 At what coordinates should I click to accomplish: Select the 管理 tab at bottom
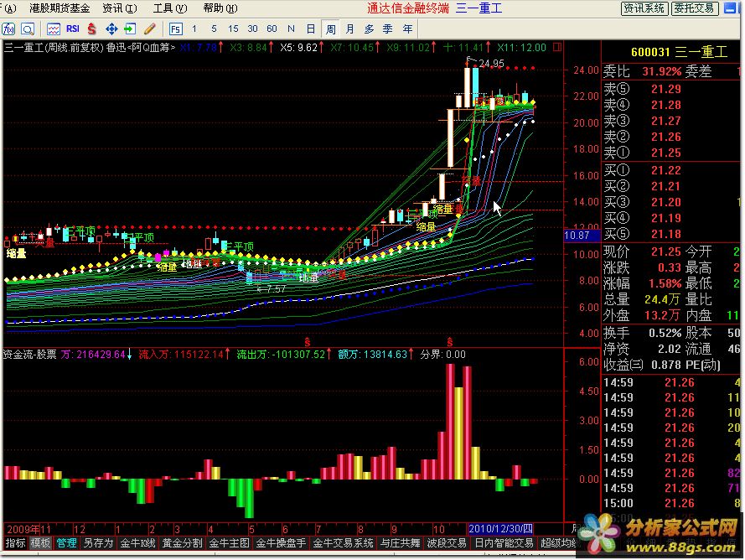[66, 543]
